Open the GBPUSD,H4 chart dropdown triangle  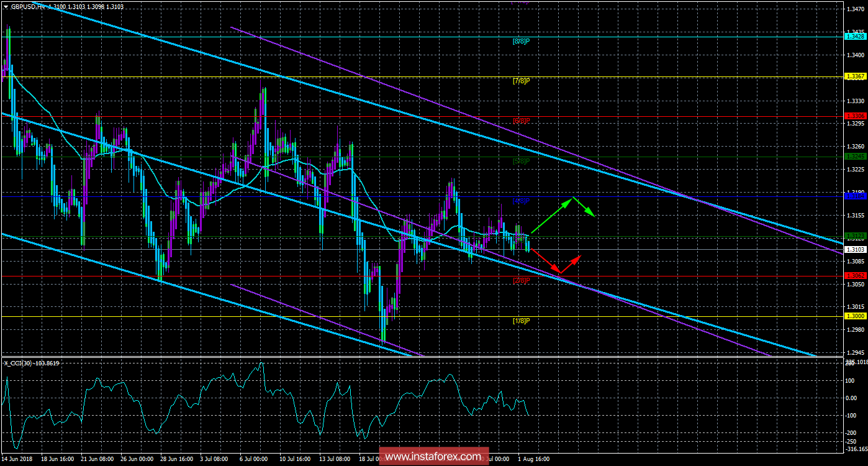pyautogui.click(x=6, y=6)
